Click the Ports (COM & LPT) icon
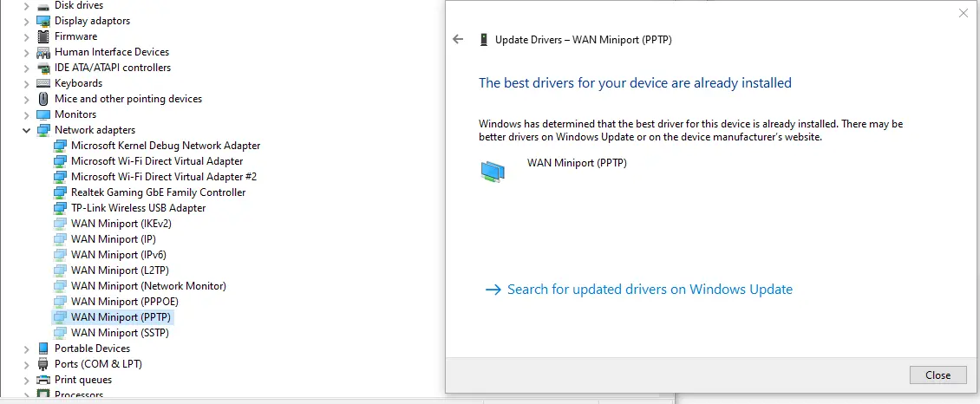The width and height of the screenshot is (980, 404). 43,364
